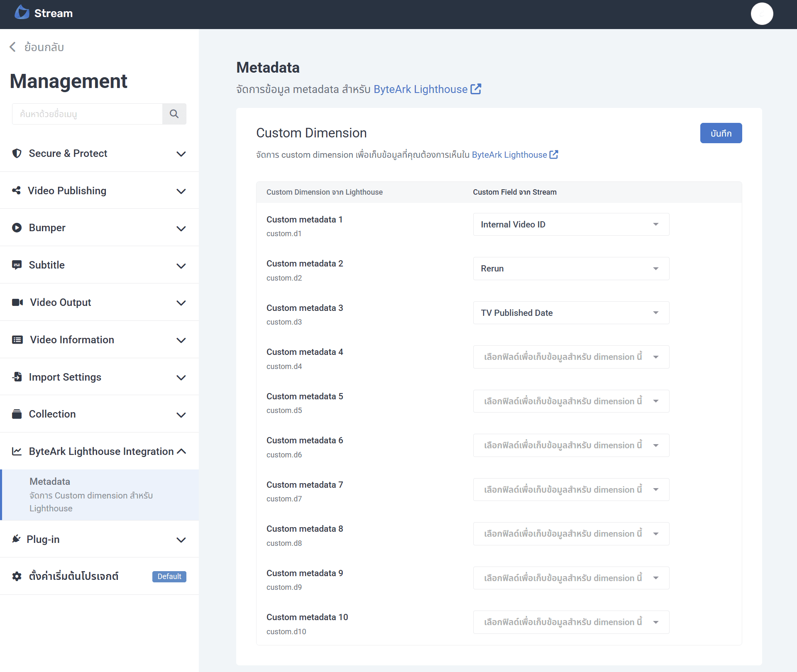
Task: Expand the Secure & Protect section chevron
Action: [x=181, y=154]
